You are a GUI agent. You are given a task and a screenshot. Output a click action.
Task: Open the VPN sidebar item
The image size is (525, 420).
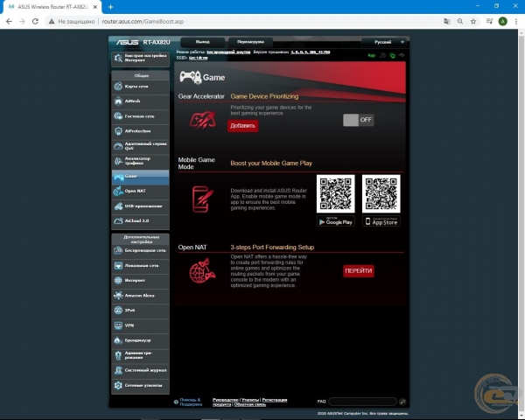pyautogui.click(x=140, y=325)
